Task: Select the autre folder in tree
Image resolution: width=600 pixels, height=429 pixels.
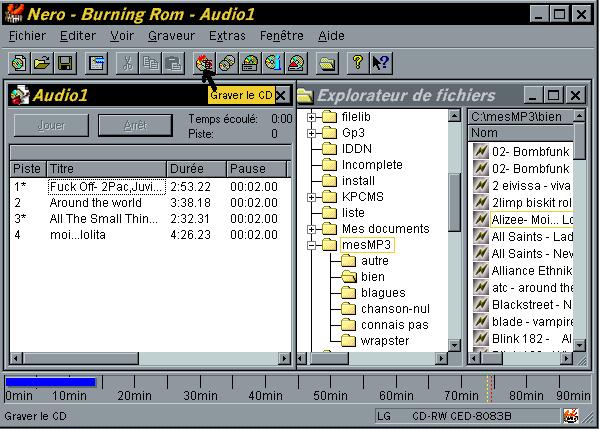Action: pos(375,261)
